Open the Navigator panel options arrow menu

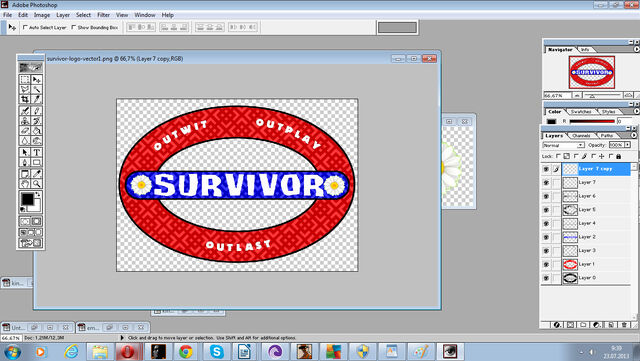(636, 49)
